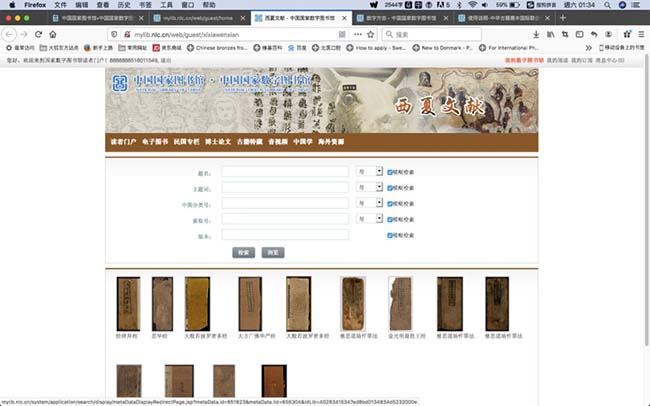
Task: Open the 与 operator dropdown beside 索取号
Action: pos(369,219)
